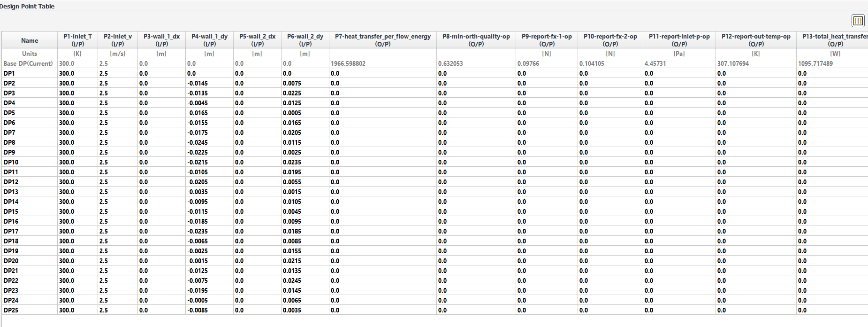Click base heat transfer value 1966.598802

pos(348,63)
